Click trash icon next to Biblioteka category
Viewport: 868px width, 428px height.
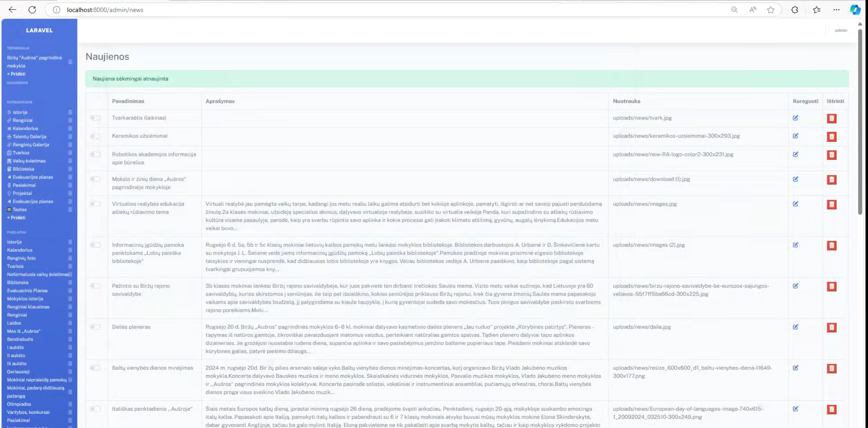(70, 169)
